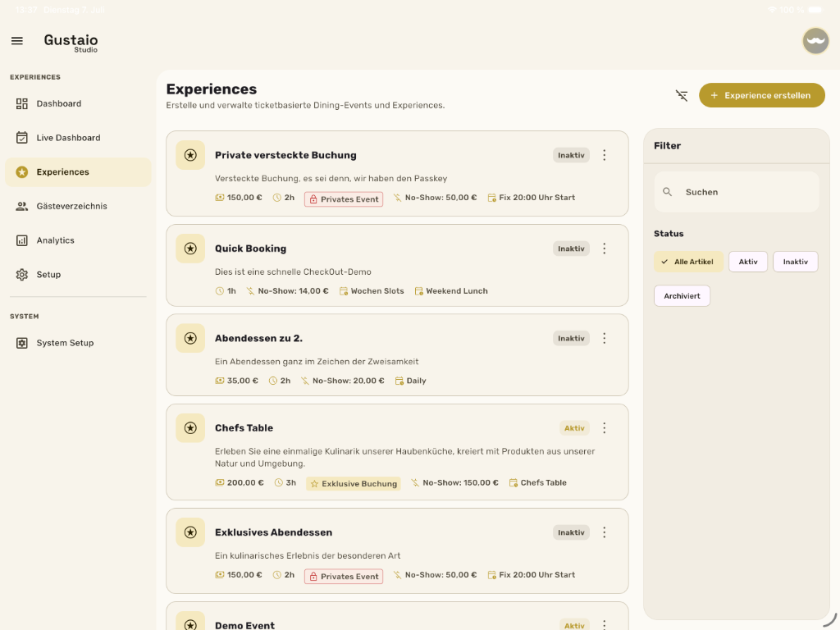The width and height of the screenshot is (840, 630).
Task: Click Fix 20:00 Uhr Start on first card
Action: click(531, 198)
